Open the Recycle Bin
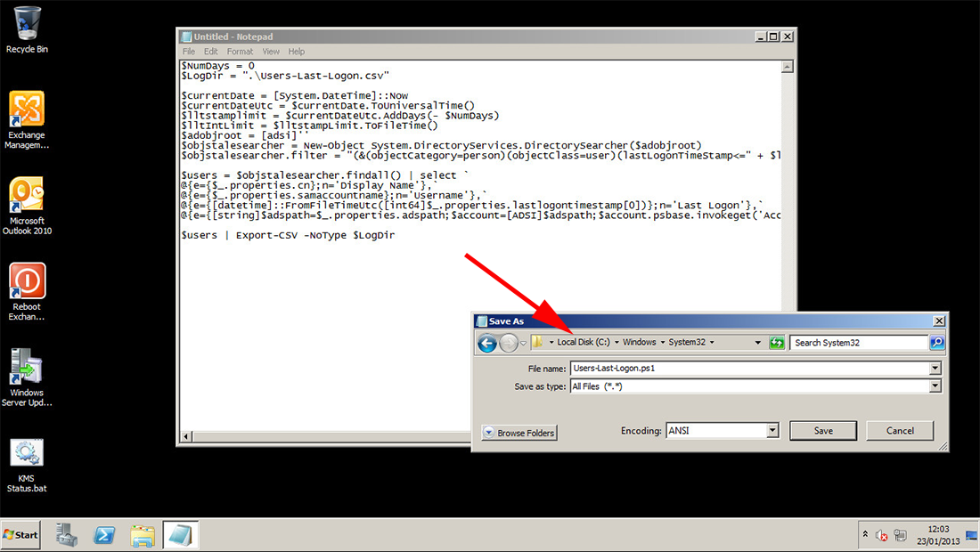Screen dimensions: 980x552 (x=27, y=22)
